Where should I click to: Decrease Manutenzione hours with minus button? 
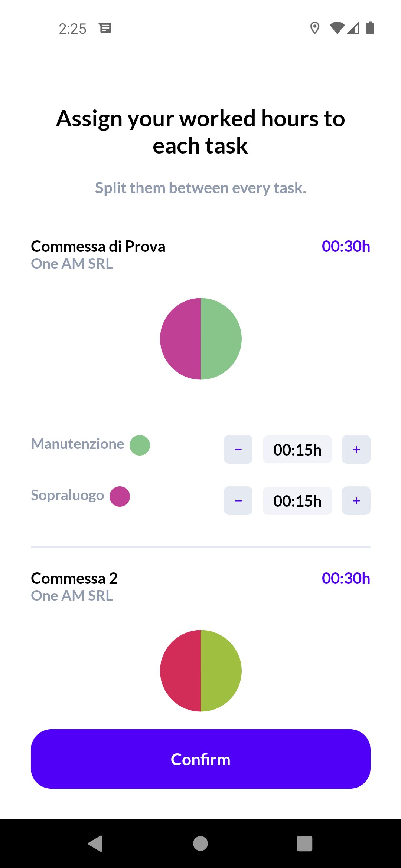238,449
